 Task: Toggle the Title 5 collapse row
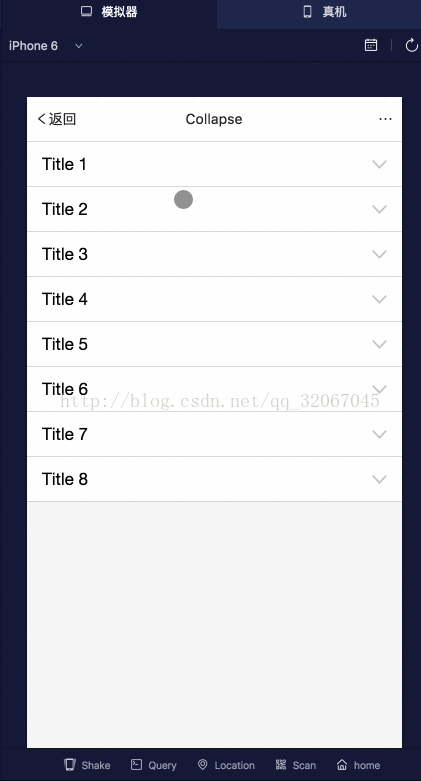pos(214,344)
